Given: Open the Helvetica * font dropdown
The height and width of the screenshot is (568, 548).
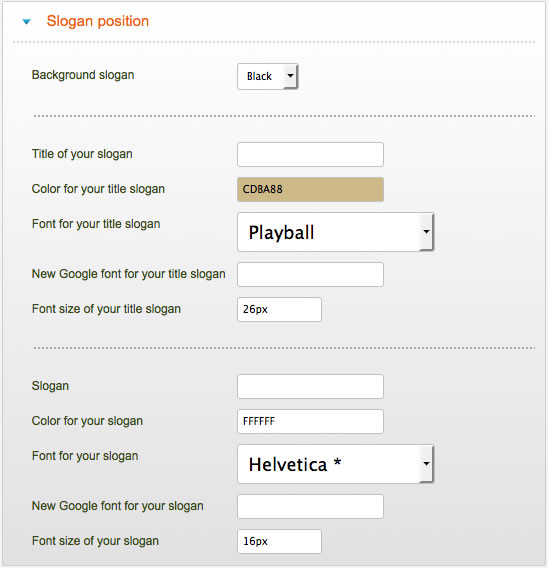Looking at the screenshot, I should (335, 464).
